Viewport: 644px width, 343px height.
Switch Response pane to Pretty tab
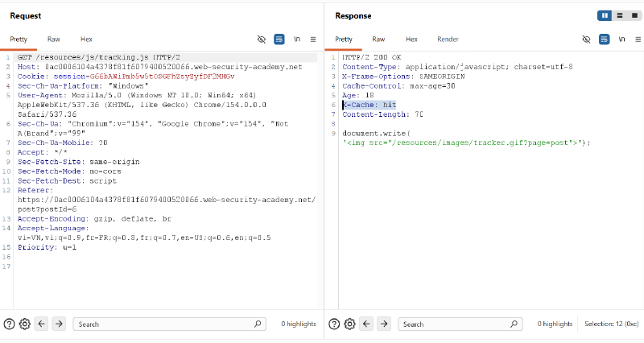click(344, 39)
